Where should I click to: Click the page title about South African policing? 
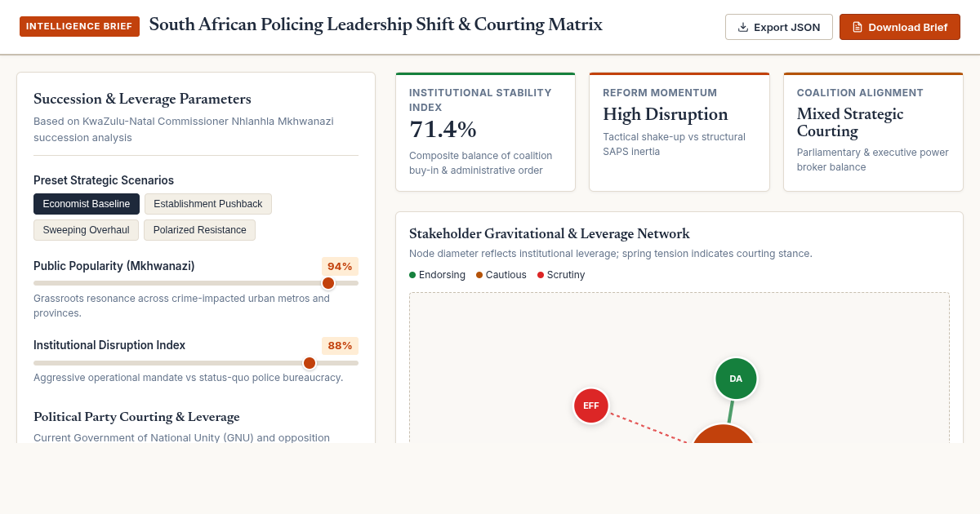coord(376,25)
